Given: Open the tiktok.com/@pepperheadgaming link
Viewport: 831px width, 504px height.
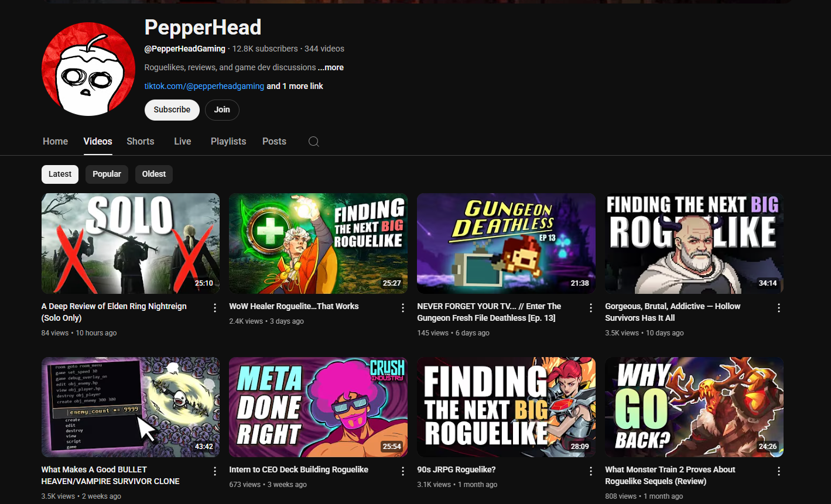Looking at the screenshot, I should 204,86.
